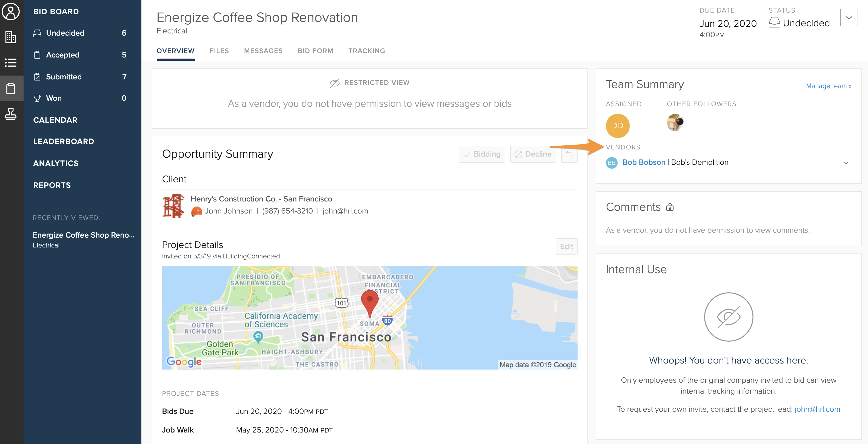Select the clipboard Bid Board sidebar icon

pyautogui.click(x=11, y=88)
